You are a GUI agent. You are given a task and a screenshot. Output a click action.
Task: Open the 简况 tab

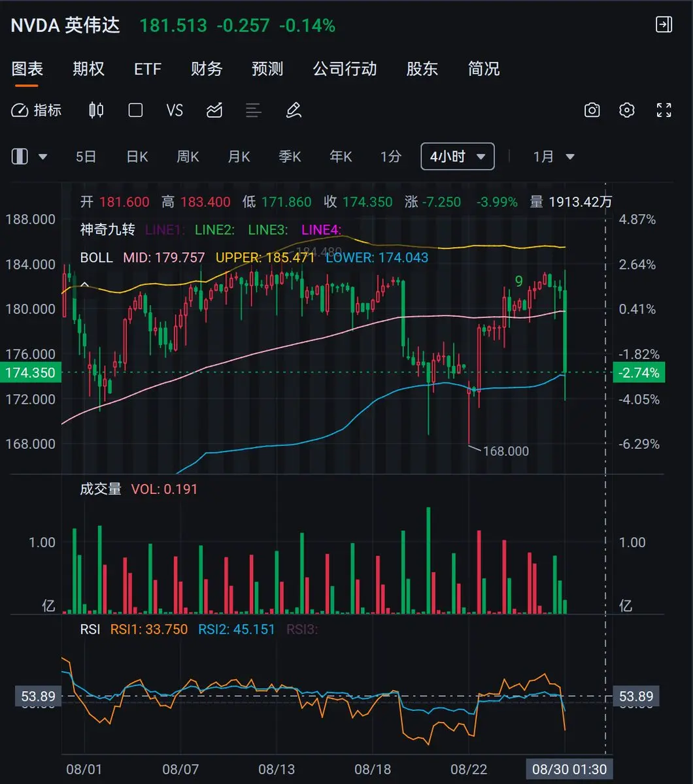click(x=484, y=69)
